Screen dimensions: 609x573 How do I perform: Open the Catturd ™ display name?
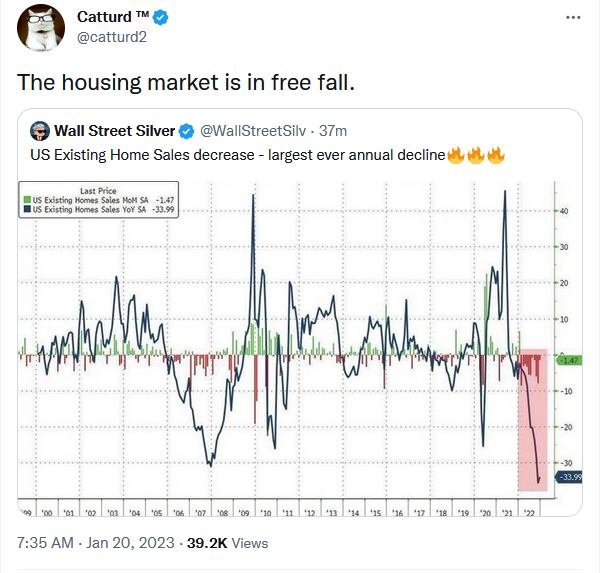(113, 17)
